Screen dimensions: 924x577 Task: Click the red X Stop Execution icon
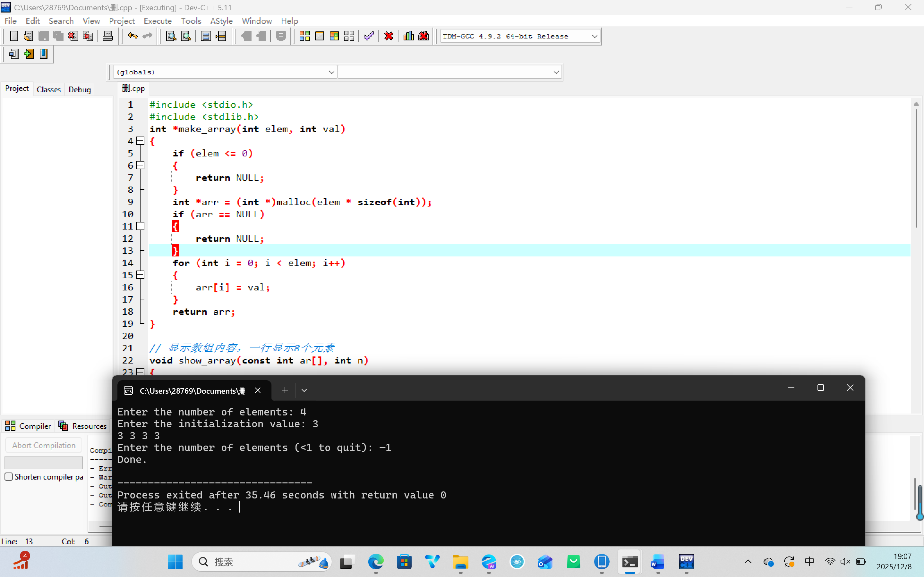tap(389, 36)
